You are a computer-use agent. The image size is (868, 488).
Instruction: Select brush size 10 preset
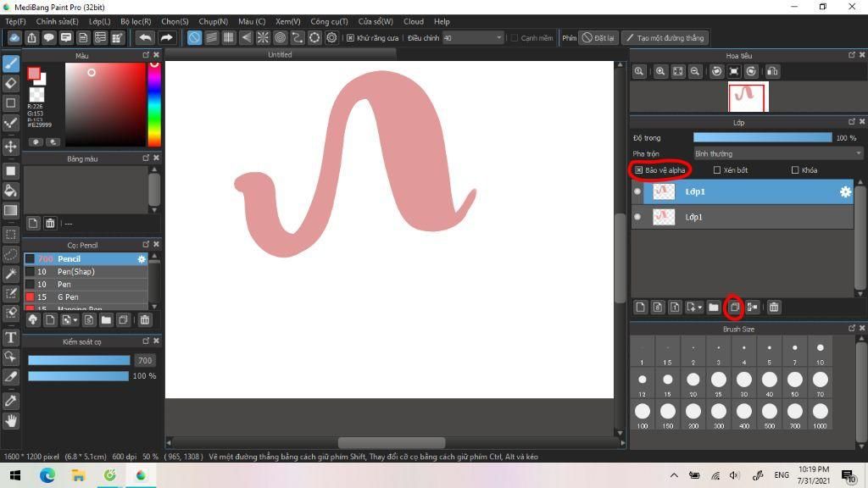(821, 352)
